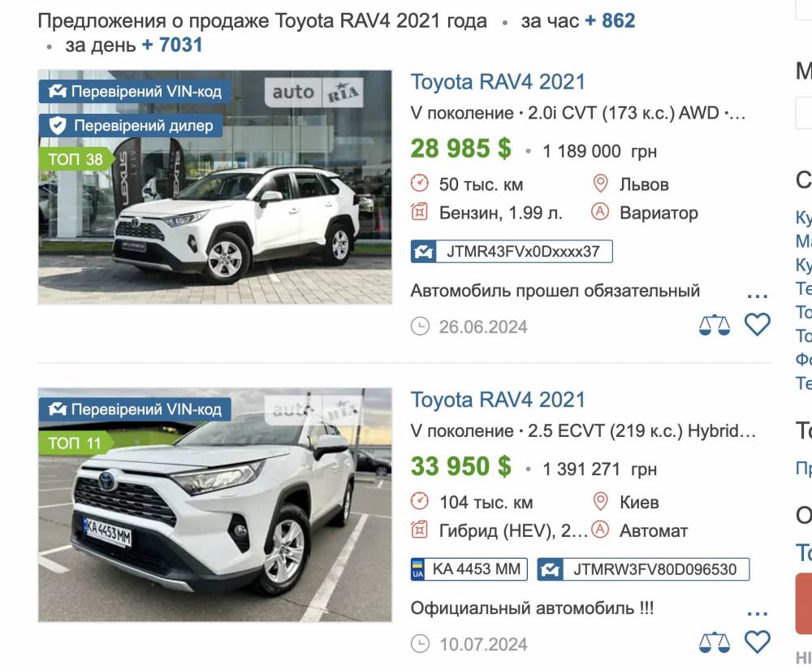812x670 pixels.
Task: Click the ТОП 38 green label
Action: [x=76, y=159]
